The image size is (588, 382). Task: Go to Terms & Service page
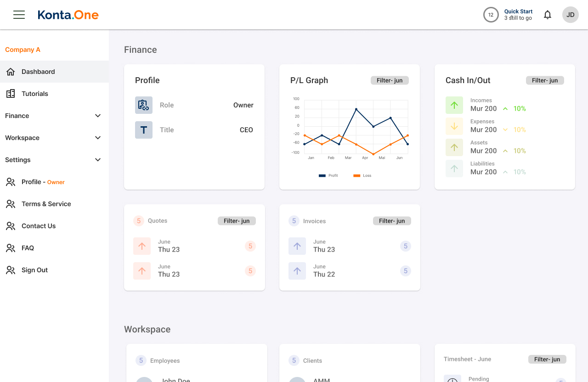coord(46,204)
